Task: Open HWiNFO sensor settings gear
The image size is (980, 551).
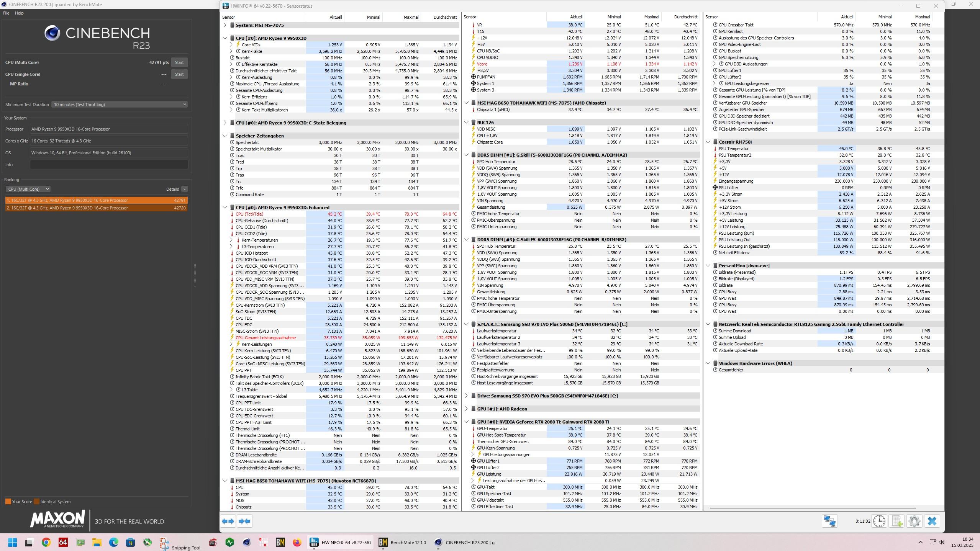Action: (914, 521)
